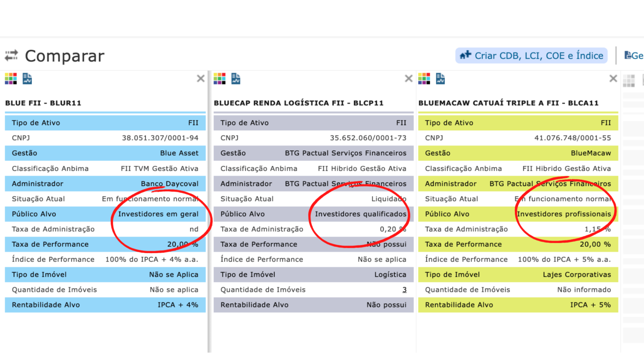Open the Quantidade de Imóveis link showing 3
The height and width of the screenshot is (362, 644).
click(405, 290)
